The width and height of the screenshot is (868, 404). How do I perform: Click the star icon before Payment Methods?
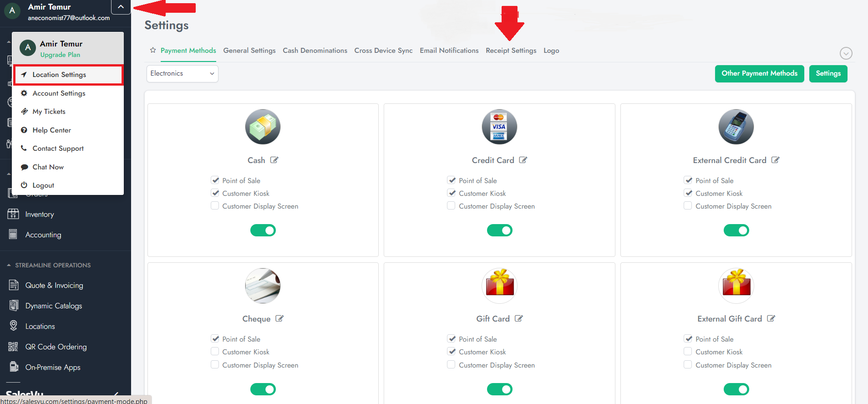coord(153,50)
